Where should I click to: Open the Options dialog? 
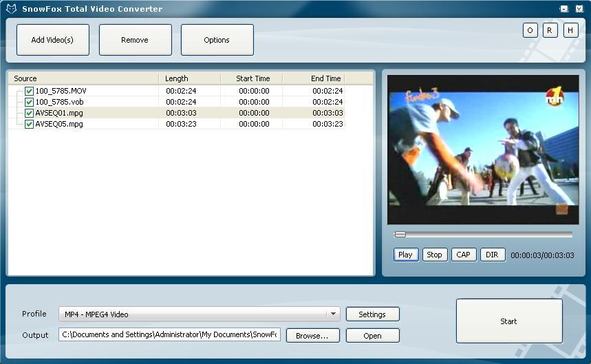coord(217,40)
